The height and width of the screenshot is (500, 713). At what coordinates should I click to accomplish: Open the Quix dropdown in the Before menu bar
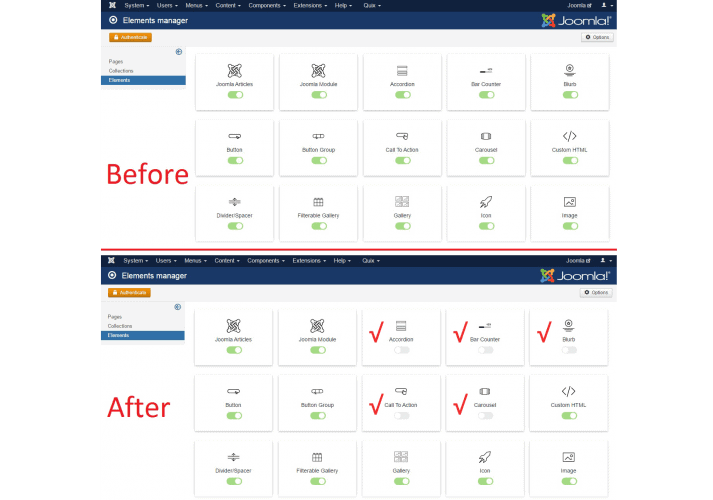372,6
